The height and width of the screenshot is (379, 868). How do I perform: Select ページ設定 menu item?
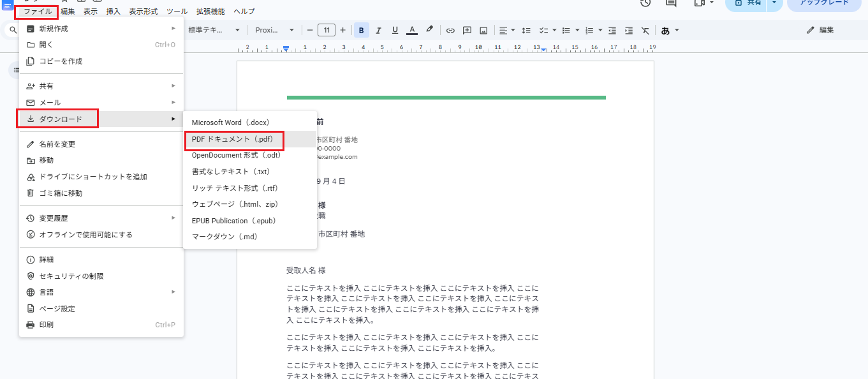(x=101, y=309)
